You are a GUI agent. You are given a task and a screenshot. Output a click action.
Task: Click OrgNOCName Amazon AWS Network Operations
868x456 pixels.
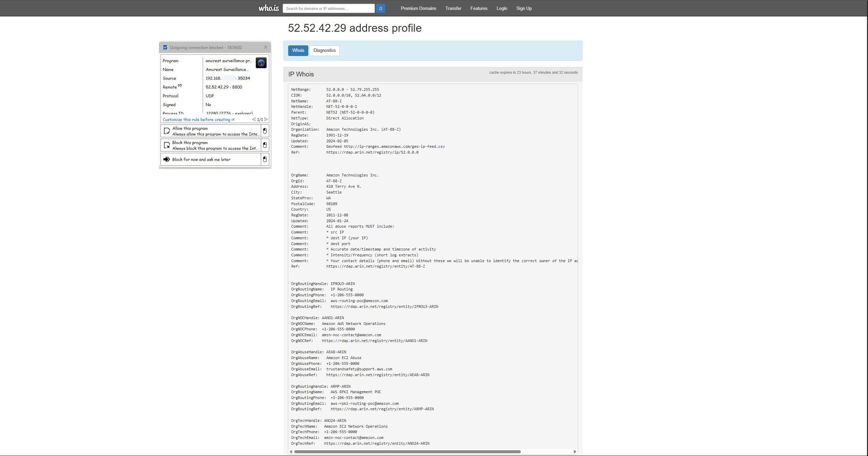pyautogui.click(x=353, y=324)
